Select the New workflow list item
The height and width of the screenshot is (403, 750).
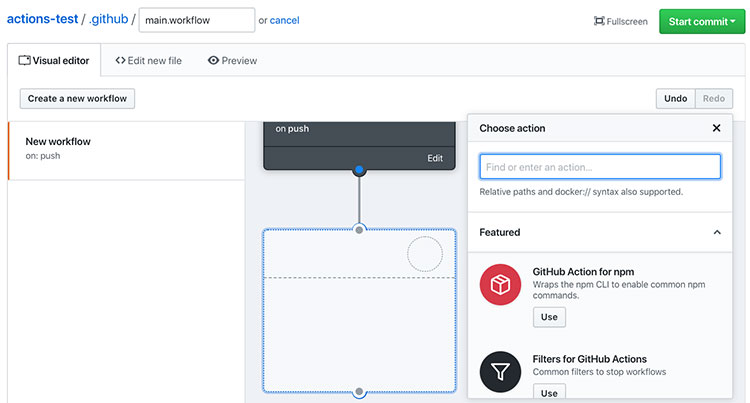click(x=126, y=151)
